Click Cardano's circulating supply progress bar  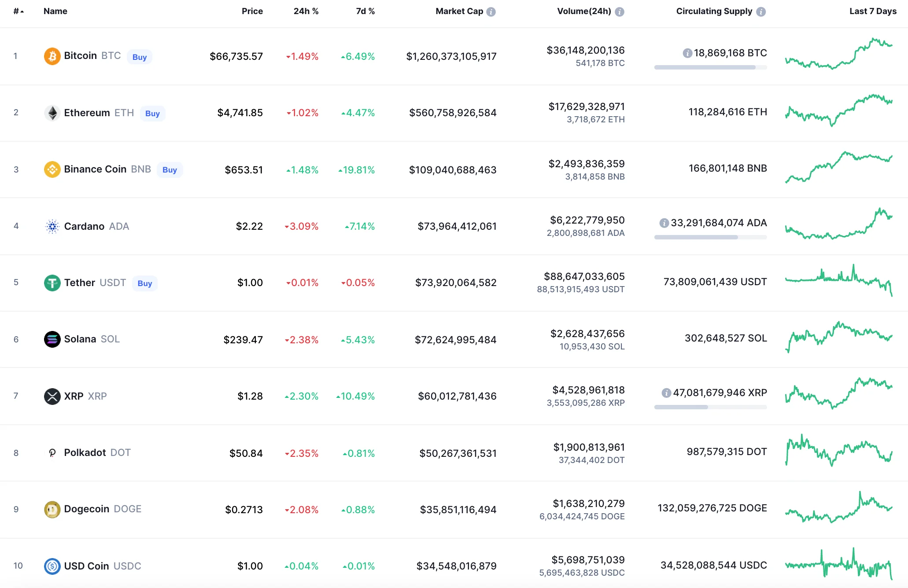coord(710,237)
